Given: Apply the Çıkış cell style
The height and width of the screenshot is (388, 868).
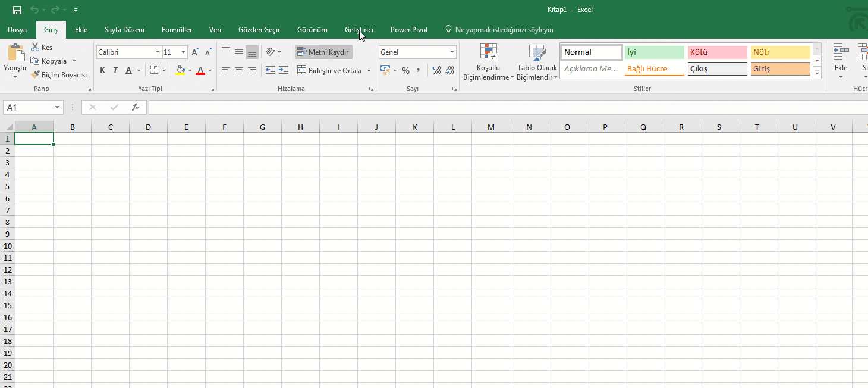Looking at the screenshot, I should pyautogui.click(x=718, y=69).
